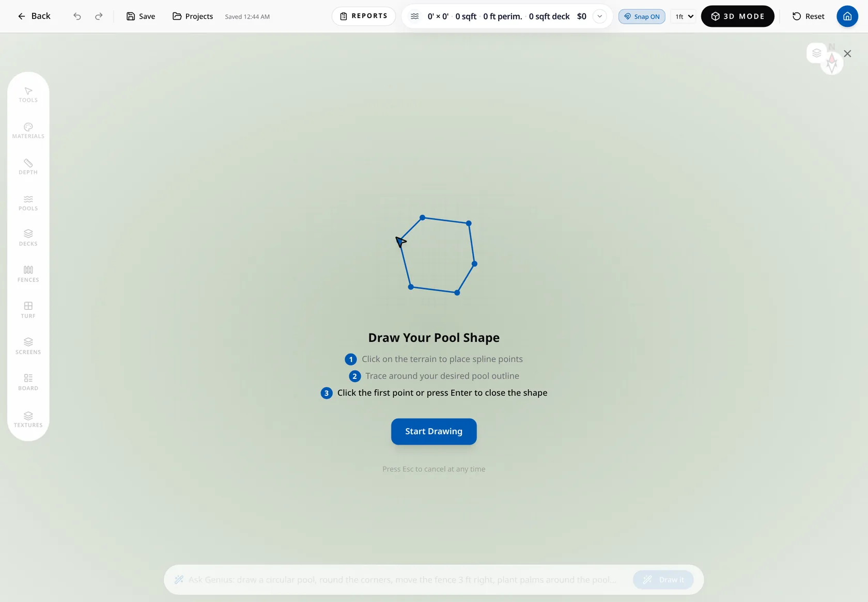The height and width of the screenshot is (602, 868).
Task: Save the current project
Action: [141, 17]
